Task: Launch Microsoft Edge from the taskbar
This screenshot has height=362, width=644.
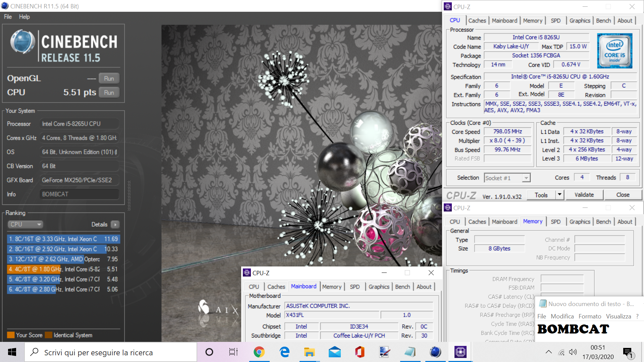Action: 284,352
